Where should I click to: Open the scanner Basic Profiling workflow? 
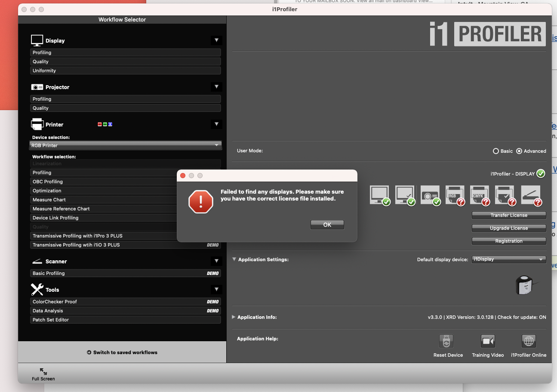[126, 273]
